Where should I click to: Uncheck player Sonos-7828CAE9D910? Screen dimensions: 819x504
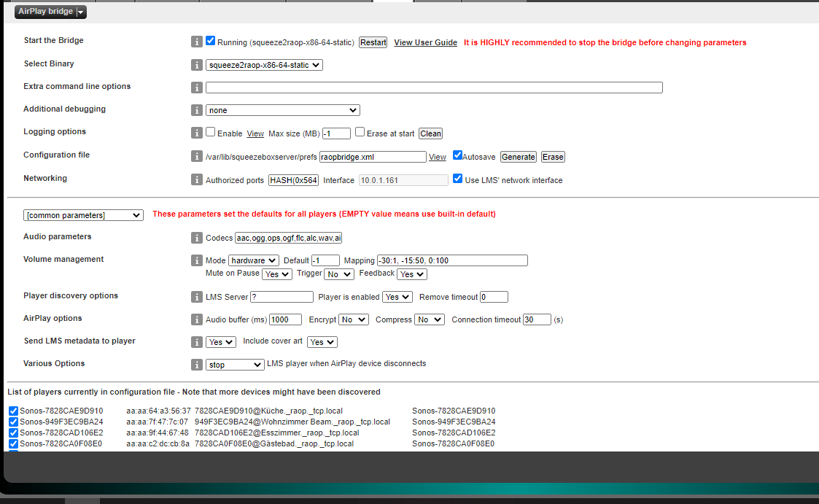tap(14, 411)
